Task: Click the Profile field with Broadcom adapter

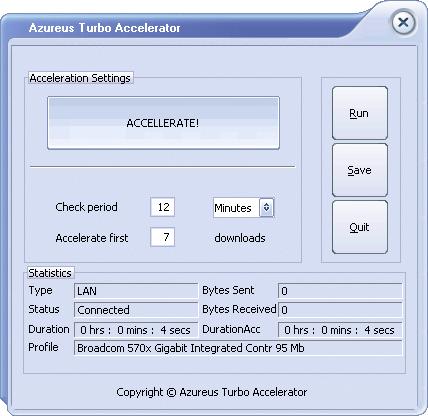Action: point(238,348)
